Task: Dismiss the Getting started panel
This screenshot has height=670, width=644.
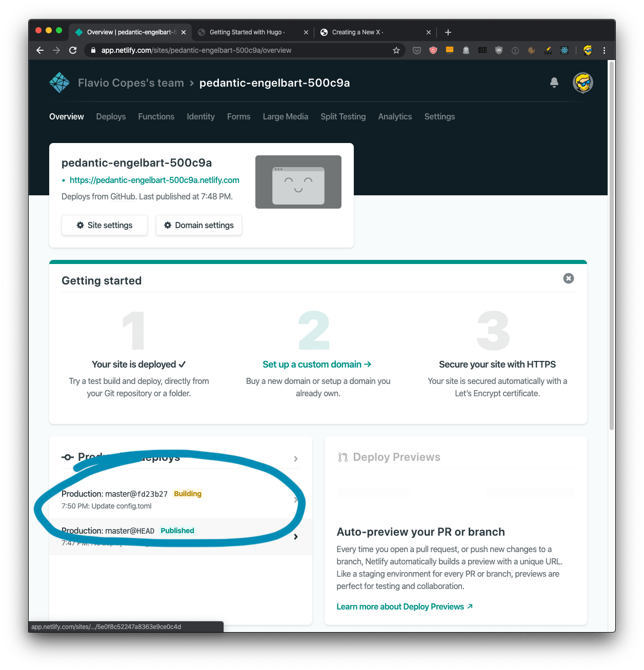Action: point(568,278)
